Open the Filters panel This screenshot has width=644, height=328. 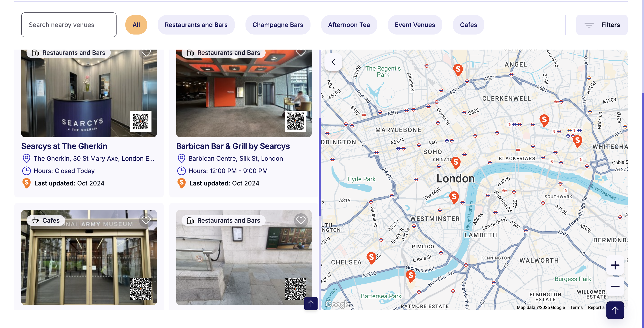[x=602, y=25]
